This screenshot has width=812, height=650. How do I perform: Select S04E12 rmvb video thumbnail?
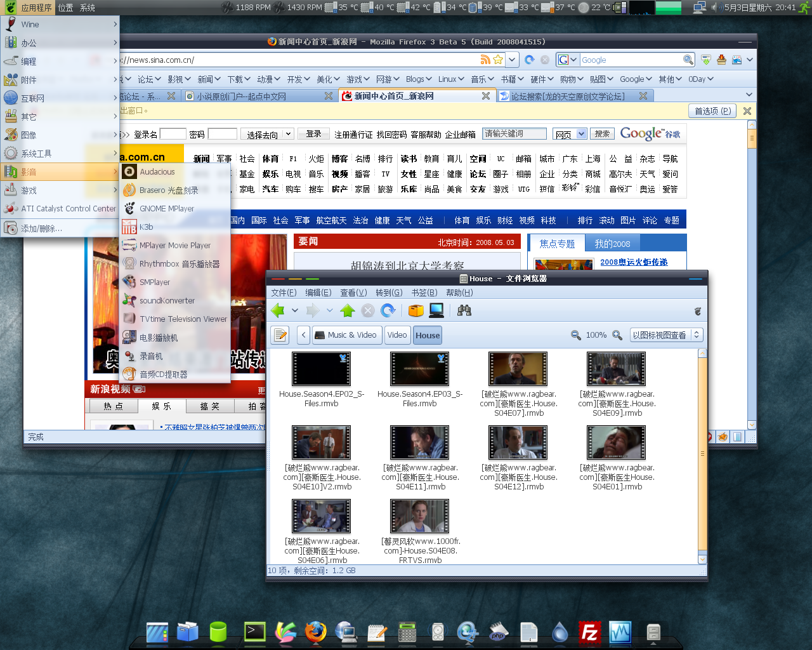click(518, 442)
